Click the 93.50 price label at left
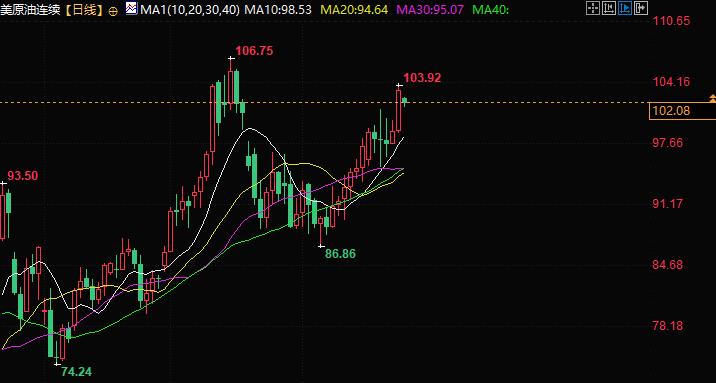The image size is (716, 383). pos(23,176)
